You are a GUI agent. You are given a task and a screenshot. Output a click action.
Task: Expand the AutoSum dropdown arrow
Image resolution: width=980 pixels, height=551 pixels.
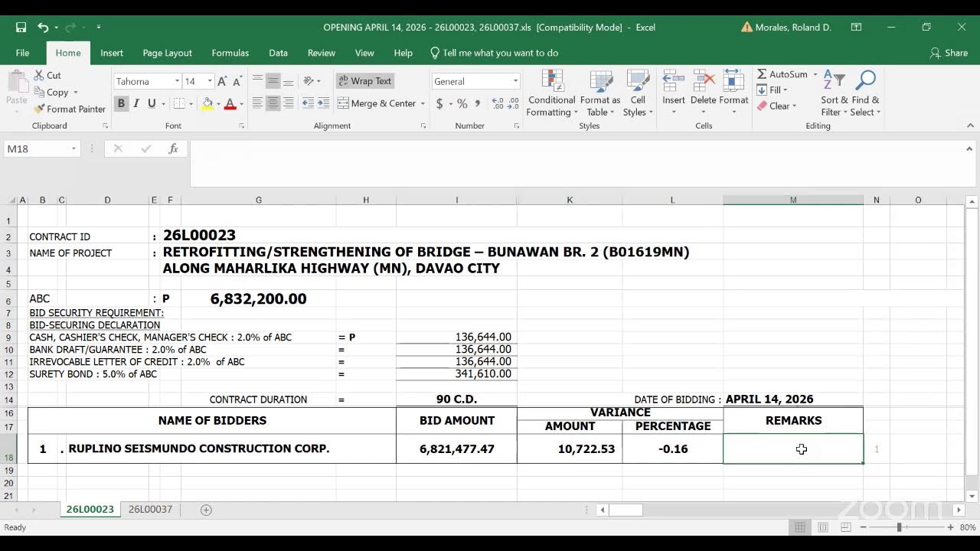point(815,74)
